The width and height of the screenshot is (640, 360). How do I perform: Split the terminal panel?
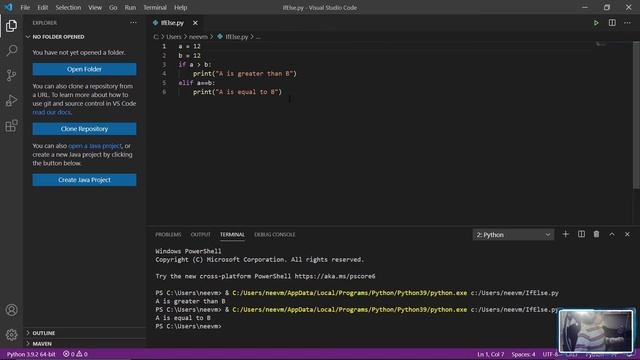coord(581,234)
